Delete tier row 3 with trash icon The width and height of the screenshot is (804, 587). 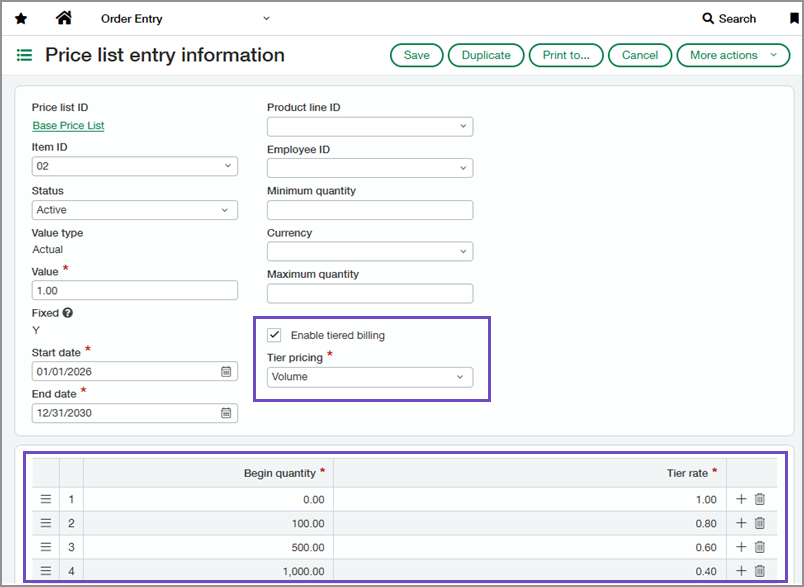(x=760, y=547)
